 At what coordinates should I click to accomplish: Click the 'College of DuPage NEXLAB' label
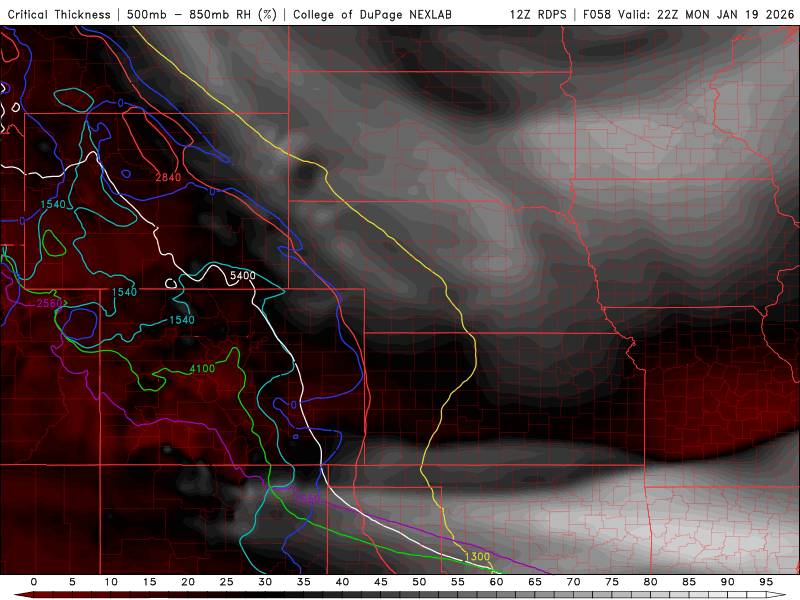coord(372,14)
